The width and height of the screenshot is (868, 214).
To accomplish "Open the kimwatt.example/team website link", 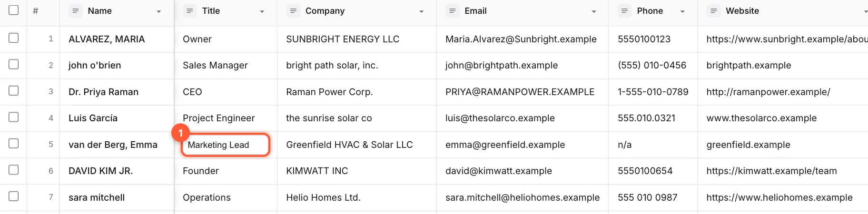I will 771,171.
